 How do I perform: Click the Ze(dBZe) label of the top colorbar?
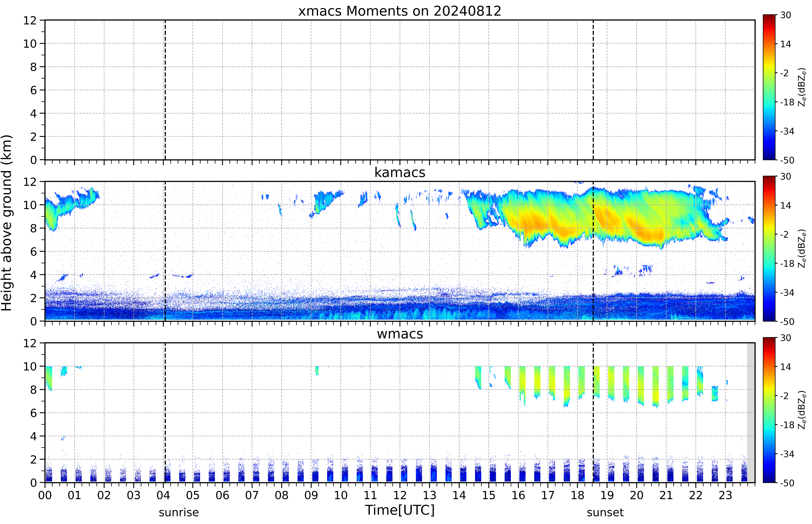click(x=802, y=87)
